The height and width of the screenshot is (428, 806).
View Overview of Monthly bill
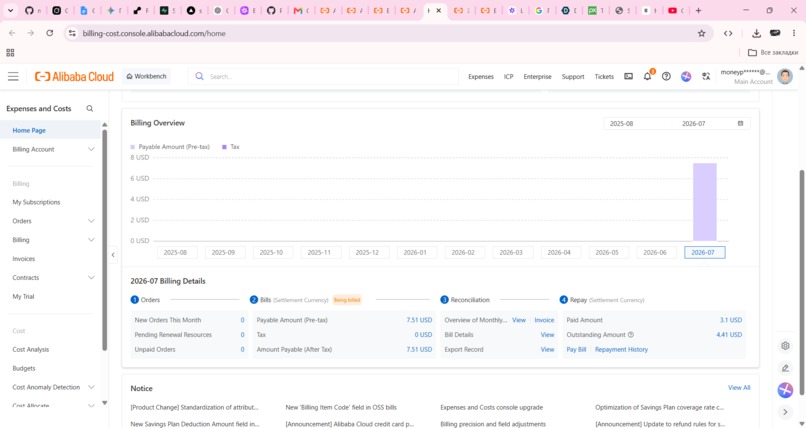click(x=519, y=320)
